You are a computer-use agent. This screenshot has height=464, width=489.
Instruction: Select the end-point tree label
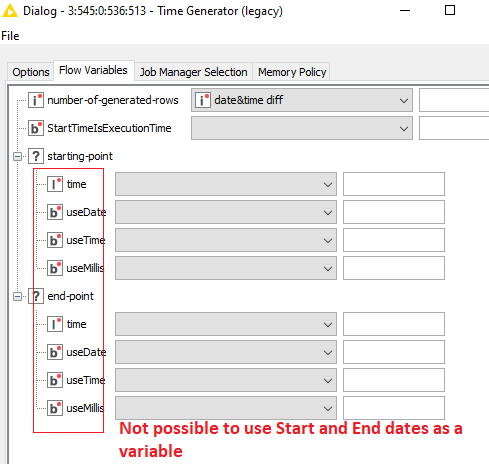71,296
